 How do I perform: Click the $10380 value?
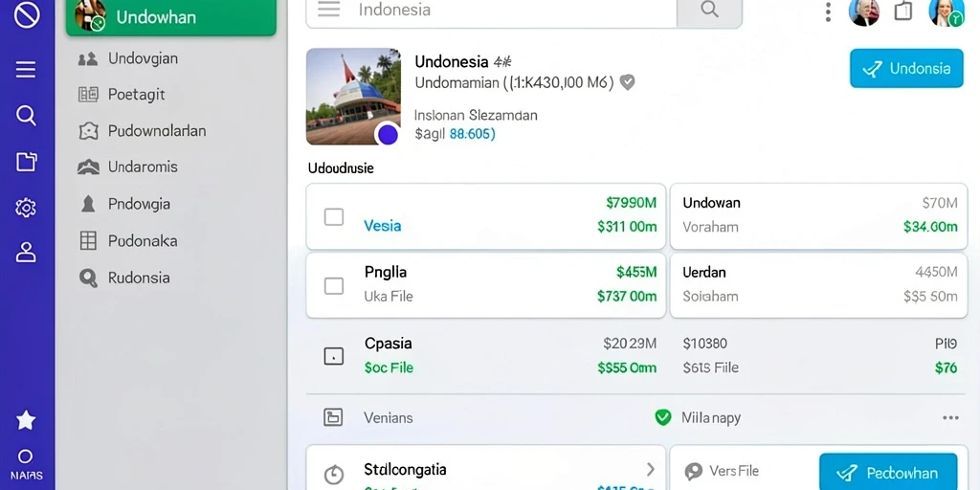click(x=705, y=344)
